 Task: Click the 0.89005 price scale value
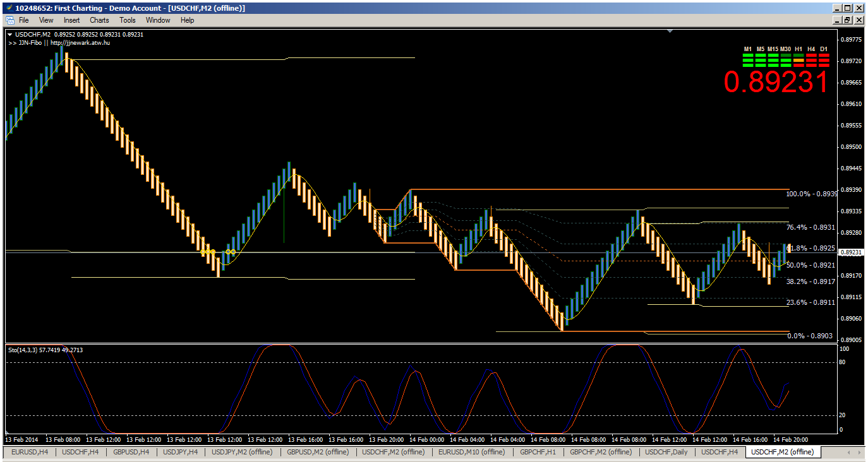click(852, 340)
